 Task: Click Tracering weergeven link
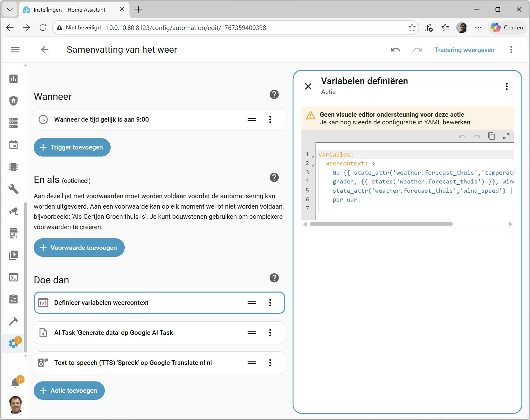[x=464, y=50]
